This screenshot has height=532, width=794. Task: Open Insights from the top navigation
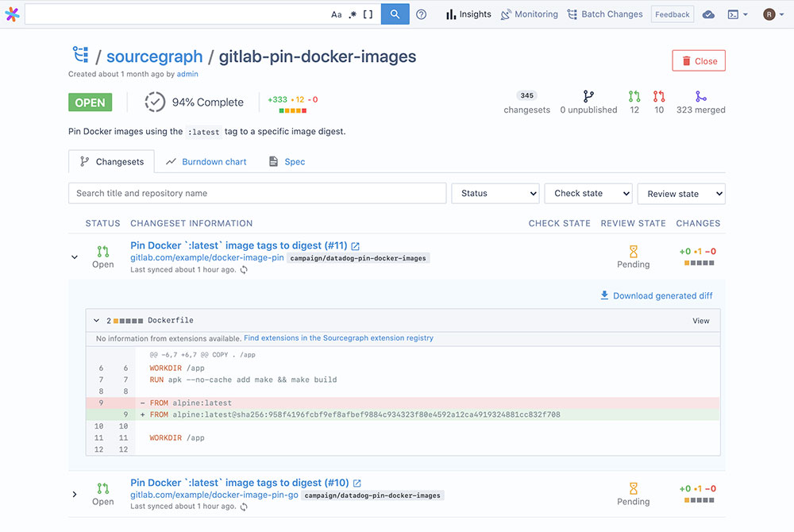468,14
